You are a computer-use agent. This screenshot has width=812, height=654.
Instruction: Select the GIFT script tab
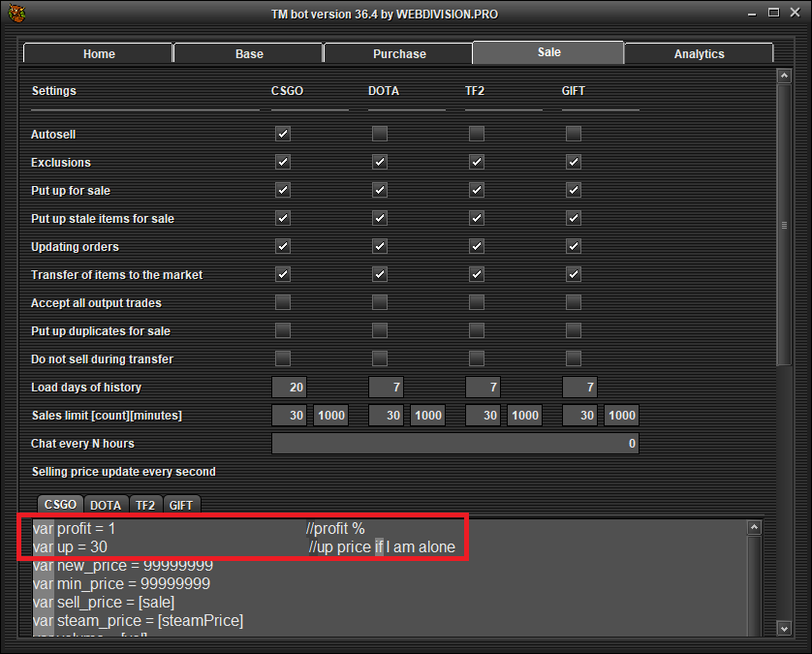pos(181,505)
